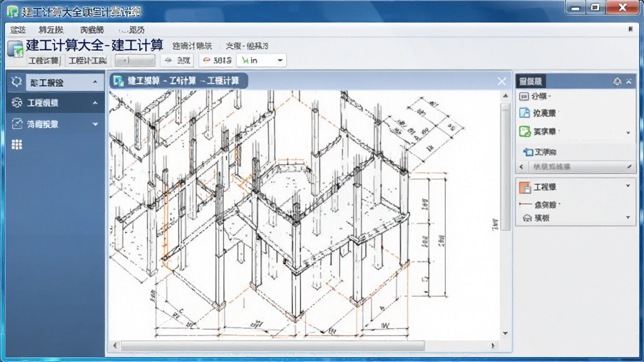
Task: Click the orange icon beside "工程" in the right panel
Action: (x=525, y=187)
